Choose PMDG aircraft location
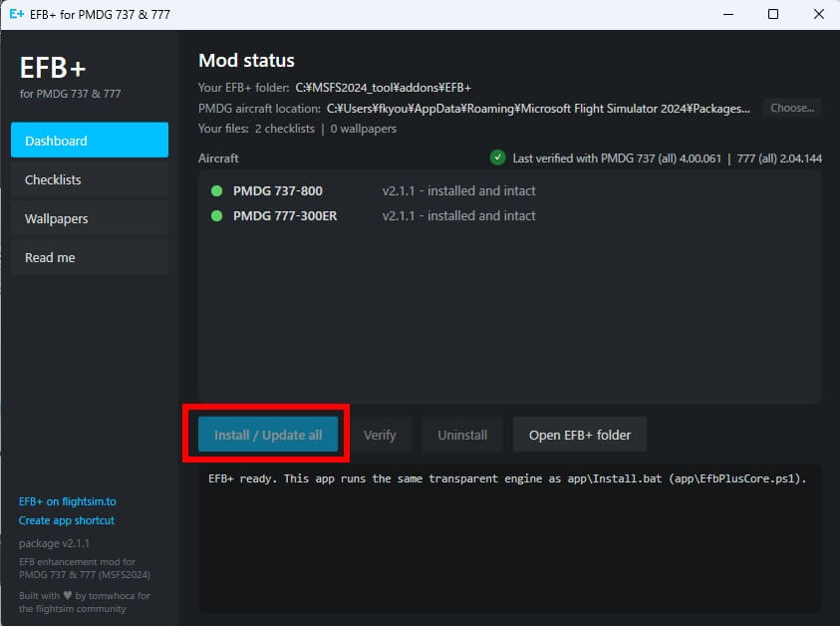Screen dimensions: 840x626 pos(792,108)
